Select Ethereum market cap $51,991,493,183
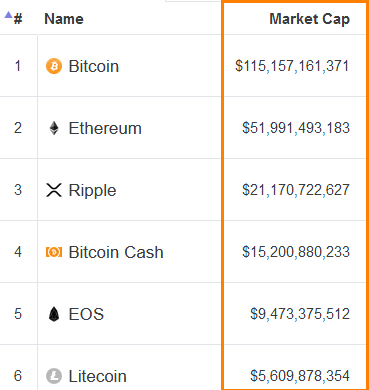369x390 pixels. click(x=296, y=128)
